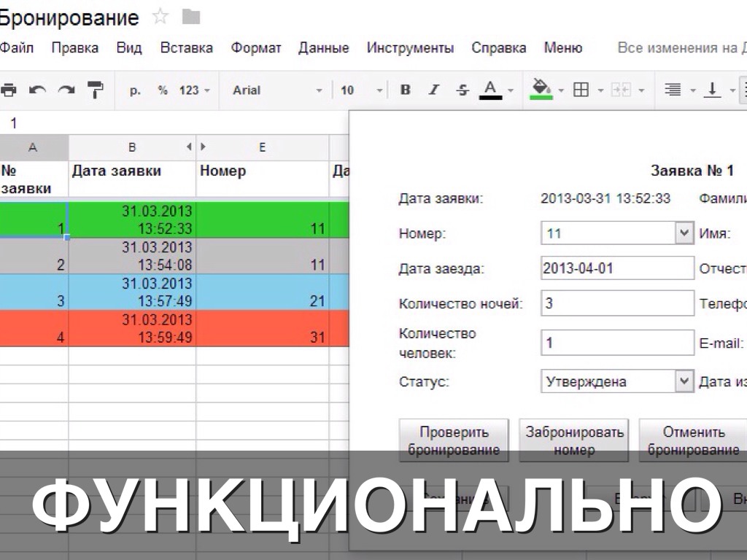747x560 pixels.
Task: Undo the last action
Action: pyautogui.click(x=37, y=90)
